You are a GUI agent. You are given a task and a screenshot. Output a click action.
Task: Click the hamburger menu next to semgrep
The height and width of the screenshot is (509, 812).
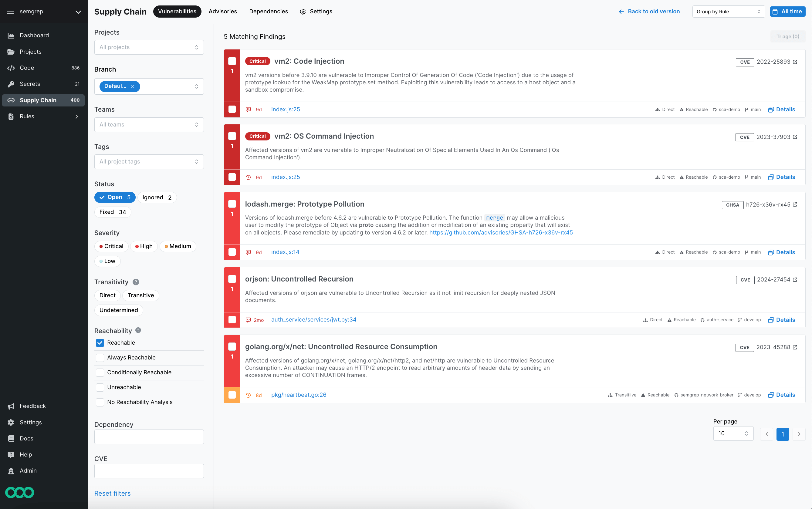pyautogui.click(x=10, y=11)
